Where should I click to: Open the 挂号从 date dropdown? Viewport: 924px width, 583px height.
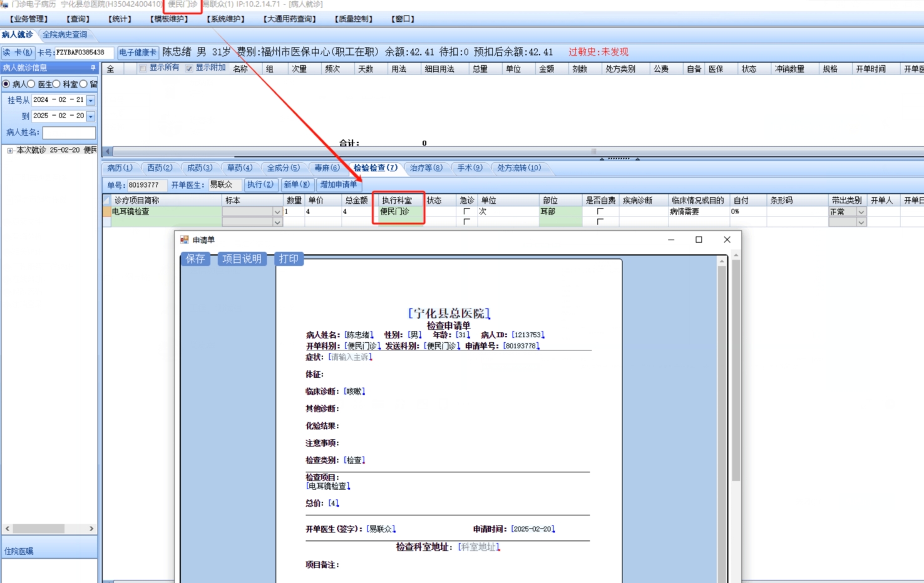(91, 100)
